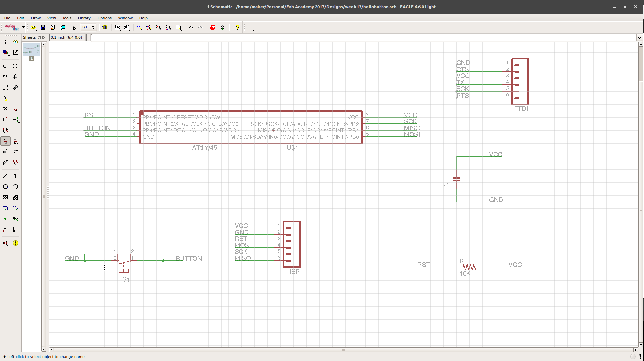This screenshot has height=361, width=644.
Task: Select the Move tool
Action: [x=5, y=66]
